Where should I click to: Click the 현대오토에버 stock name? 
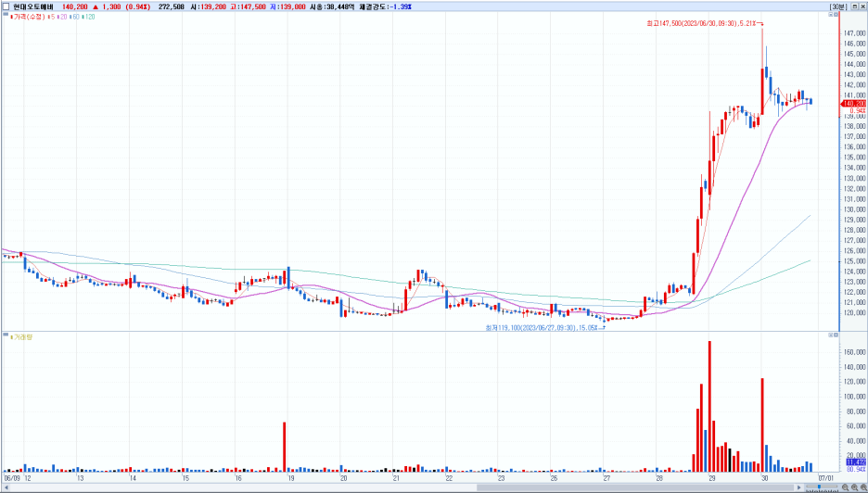[x=33, y=7]
